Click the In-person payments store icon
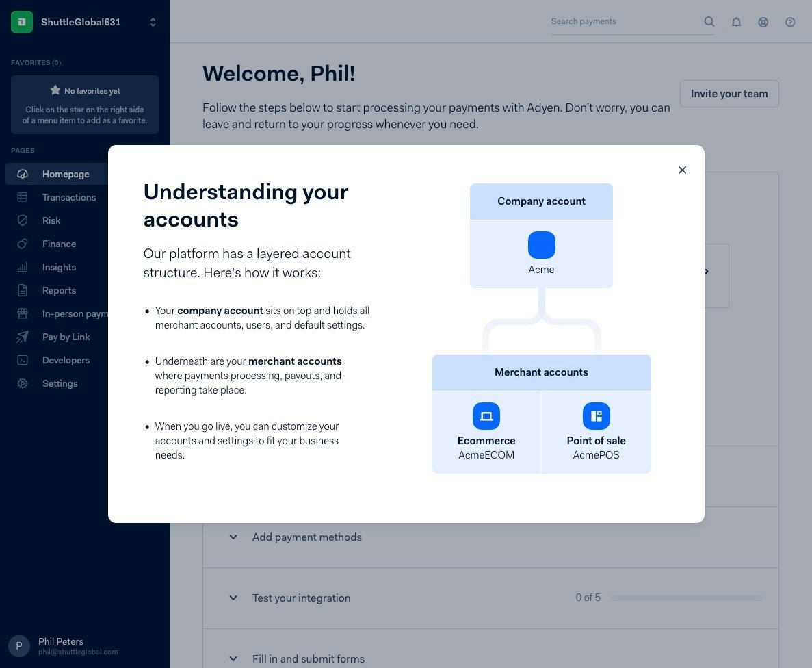This screenshot has width=812, height=668. point(23,313)
